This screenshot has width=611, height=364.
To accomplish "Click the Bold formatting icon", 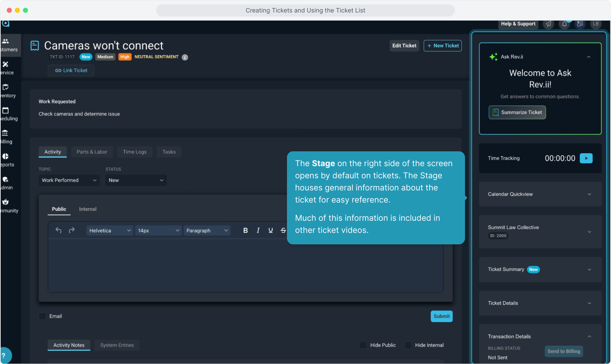I will coord(245,231).
